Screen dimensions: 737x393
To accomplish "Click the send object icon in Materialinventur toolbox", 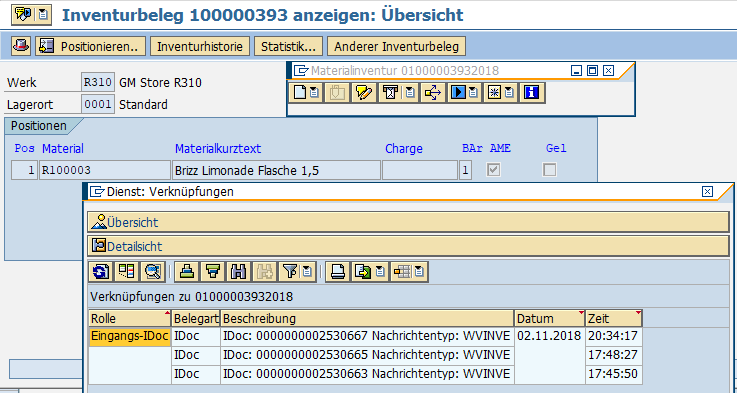I will tap(390, 92).
